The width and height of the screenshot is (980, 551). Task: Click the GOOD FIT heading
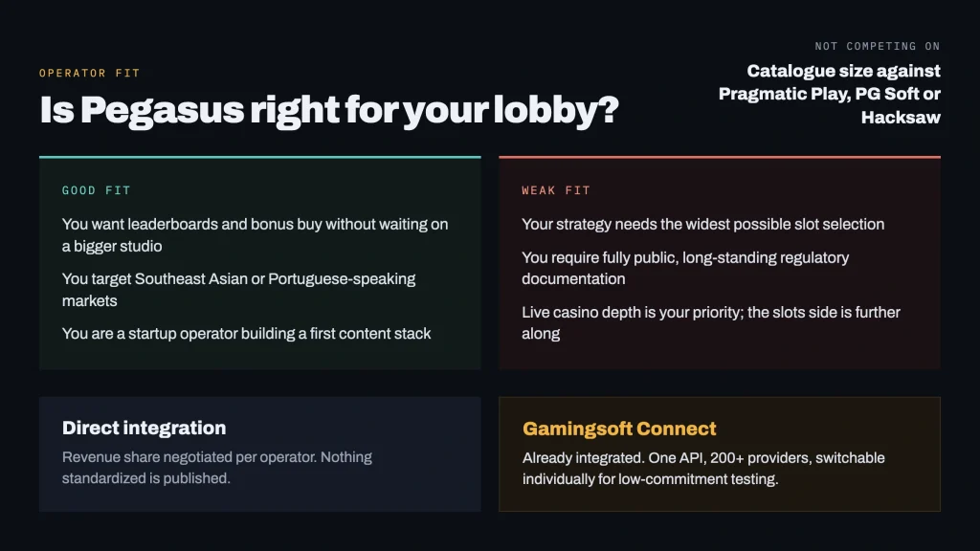97,190
